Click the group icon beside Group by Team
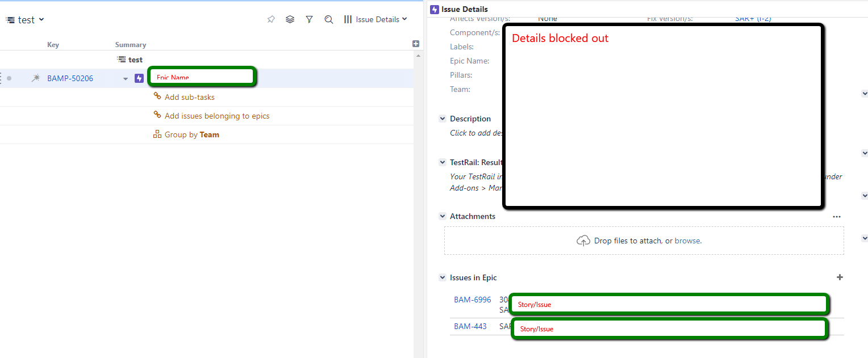The width and height of the screenshot is (868, 358). coord(157,134)
